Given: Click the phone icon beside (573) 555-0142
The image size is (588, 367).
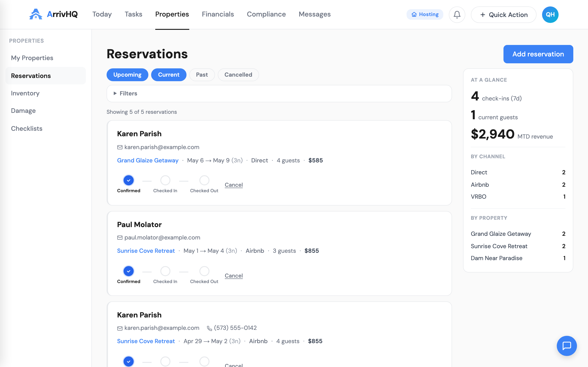Looking at the screenshot, I should pyautogui.click(x=209, y=328).
